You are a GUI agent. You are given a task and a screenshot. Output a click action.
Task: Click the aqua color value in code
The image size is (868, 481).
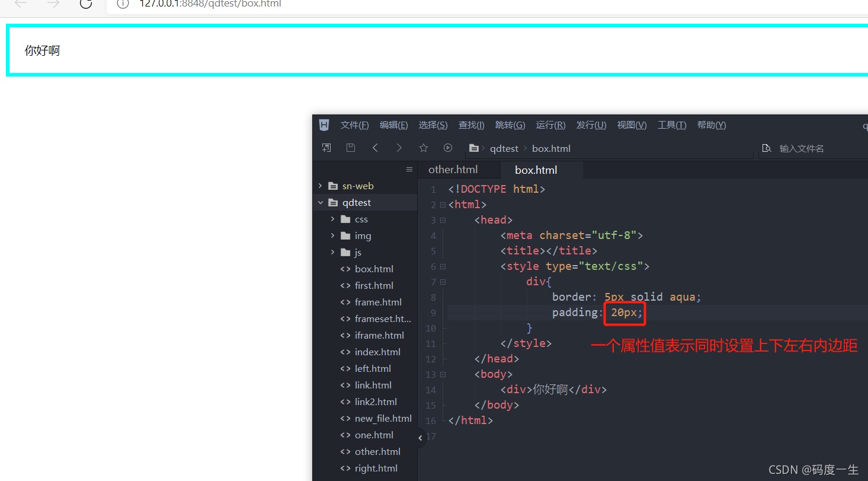[683, 297]
